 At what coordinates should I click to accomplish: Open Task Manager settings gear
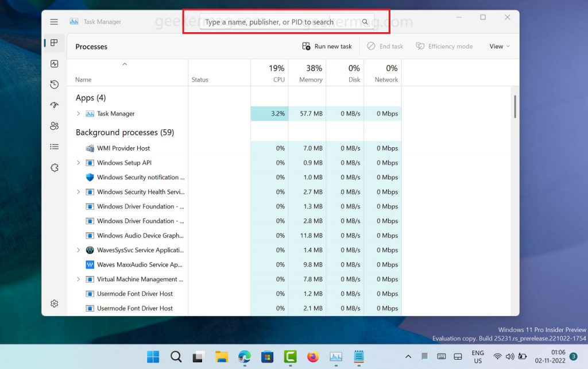pos(55,303)
